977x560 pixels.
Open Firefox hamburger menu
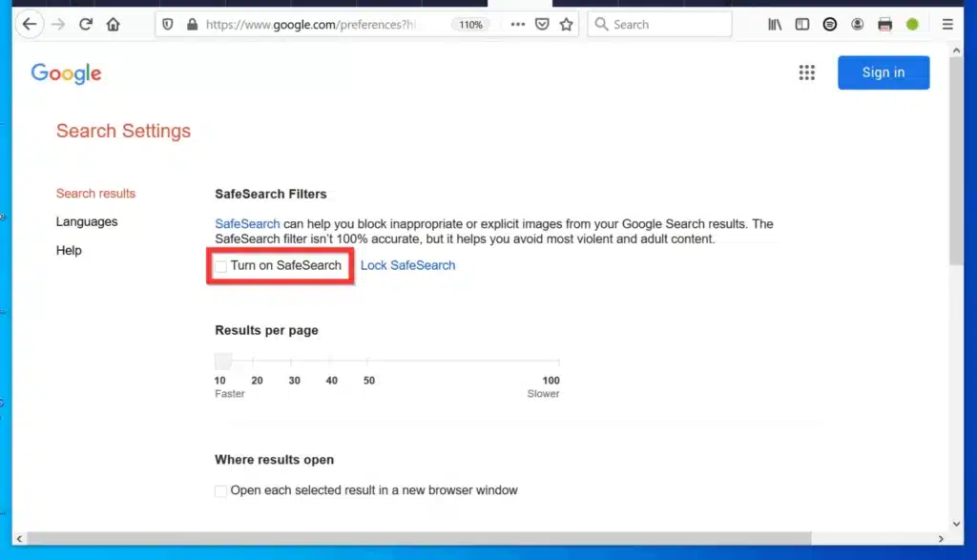[x=947, y=24]
